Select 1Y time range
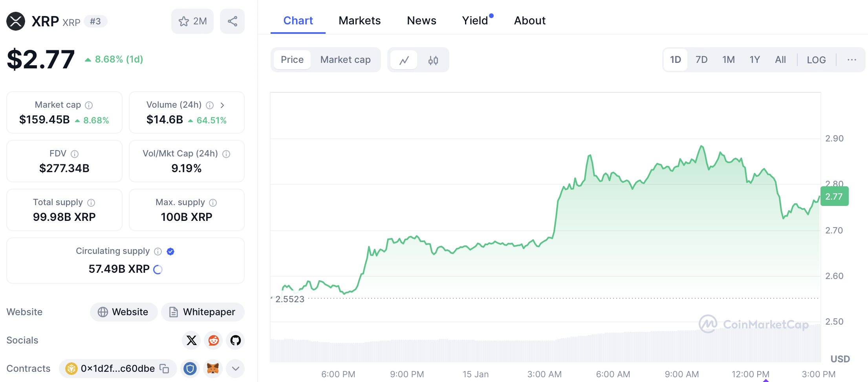Image resolution: width=868 pixels, height=382 pixels. [754, 60]
